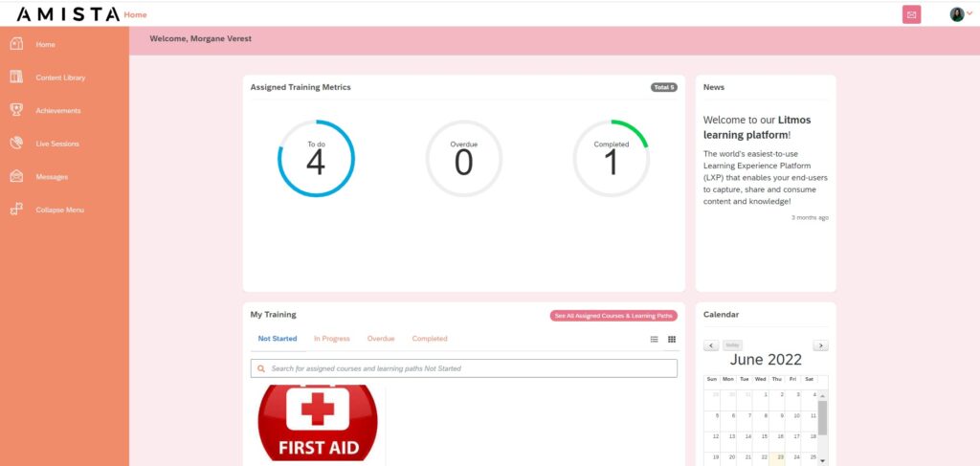980x466 pixels.
Task: Go to next calendar month
Action: click(820, 345)
